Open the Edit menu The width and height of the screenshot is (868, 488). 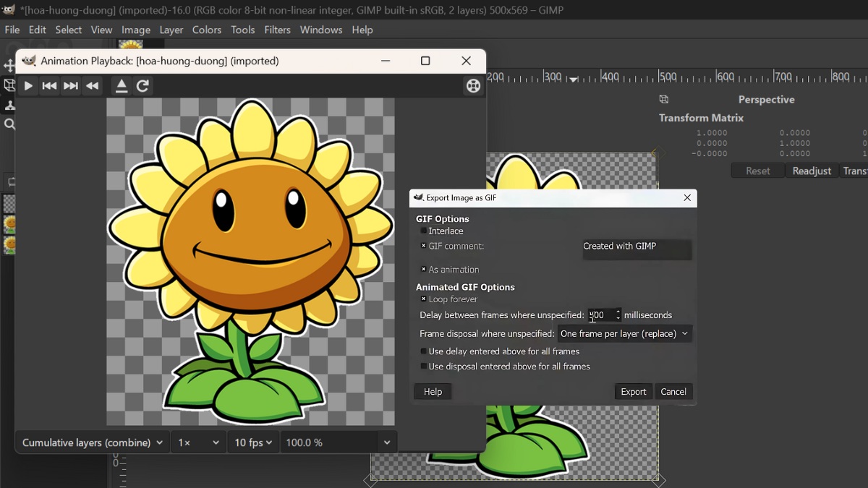coord(38,30)
